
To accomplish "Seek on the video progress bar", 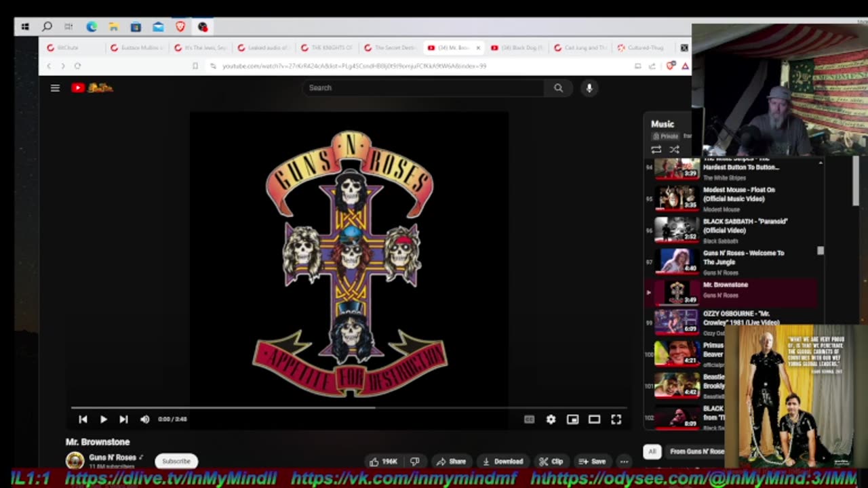I will (x=349, y=408).
